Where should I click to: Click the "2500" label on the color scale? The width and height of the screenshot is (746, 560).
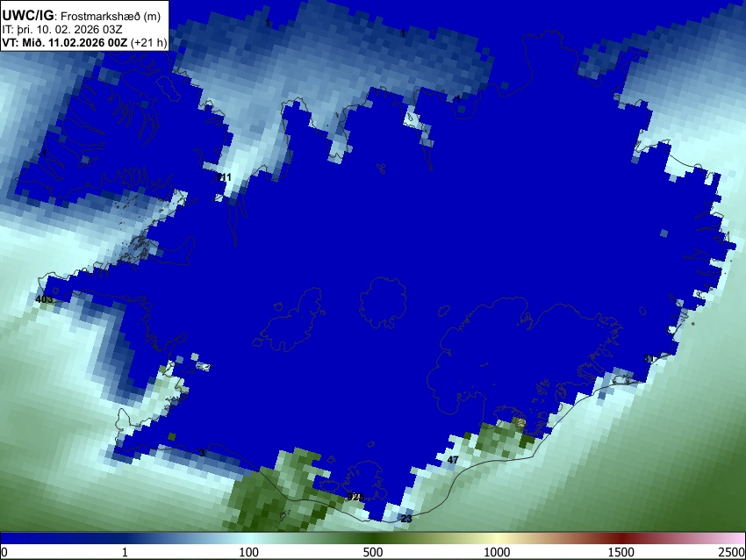[x=732, y=552]
